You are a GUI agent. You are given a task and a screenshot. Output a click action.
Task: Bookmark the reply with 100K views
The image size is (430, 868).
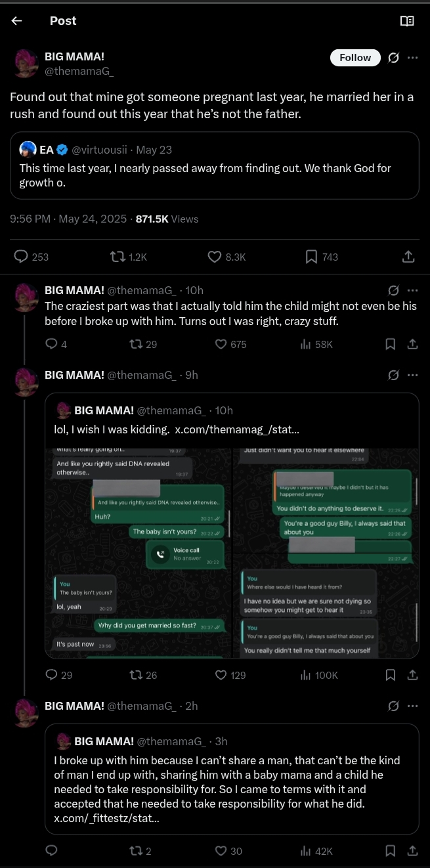[x=390, y=675]
